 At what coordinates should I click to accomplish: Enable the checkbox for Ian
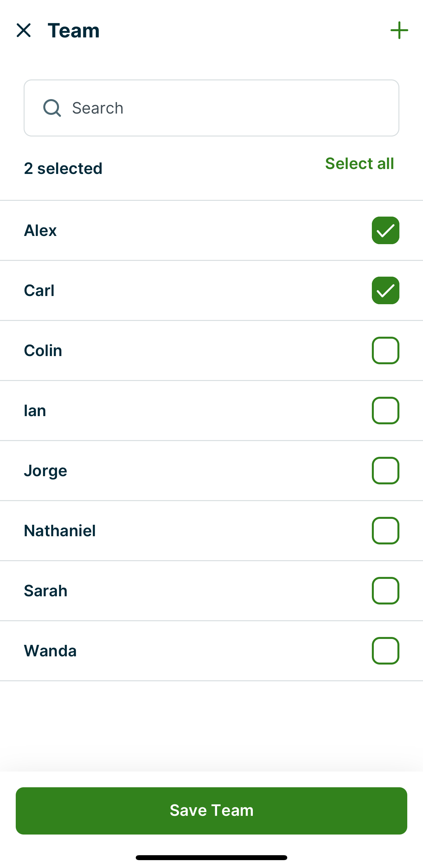(385, 411)
